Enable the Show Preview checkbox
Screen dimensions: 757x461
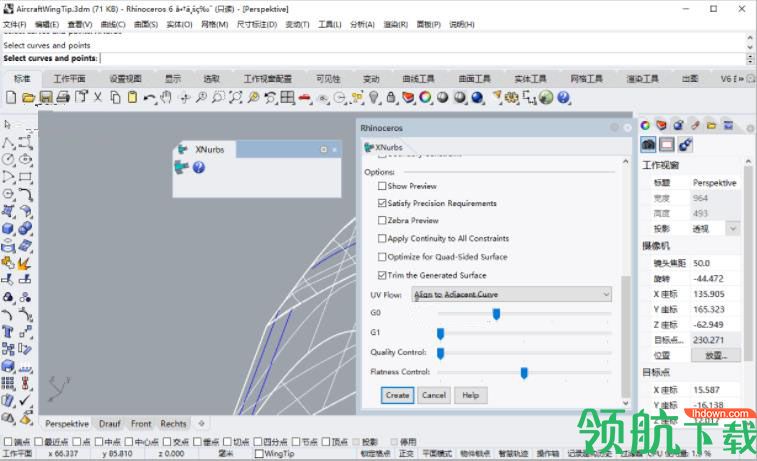pos(382,186)
